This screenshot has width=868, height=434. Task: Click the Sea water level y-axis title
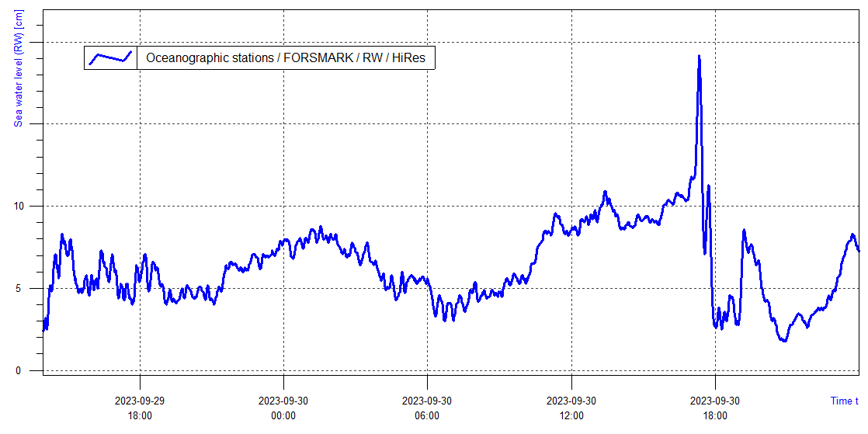pos(18,69)
